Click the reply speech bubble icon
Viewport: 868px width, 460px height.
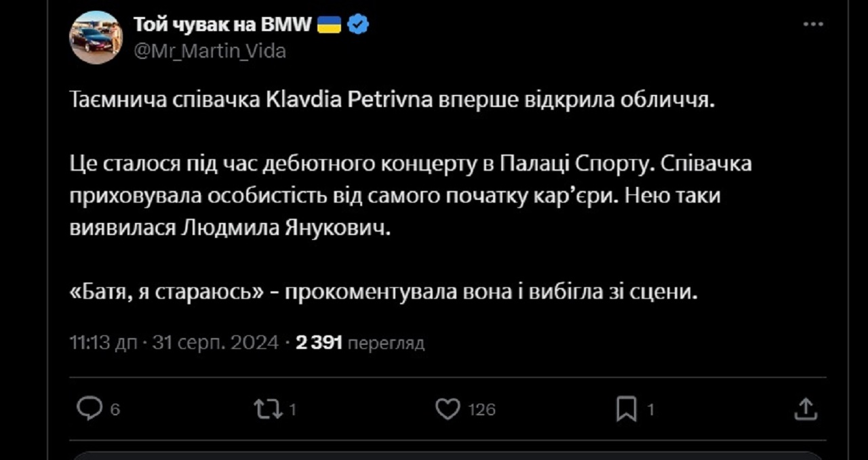(x=89, y=409)
